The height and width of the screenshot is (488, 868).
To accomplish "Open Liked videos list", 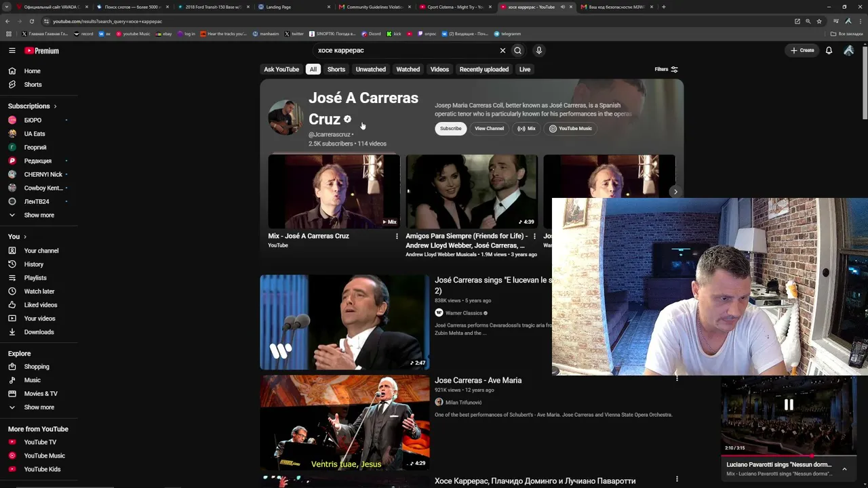I will 41,305.
